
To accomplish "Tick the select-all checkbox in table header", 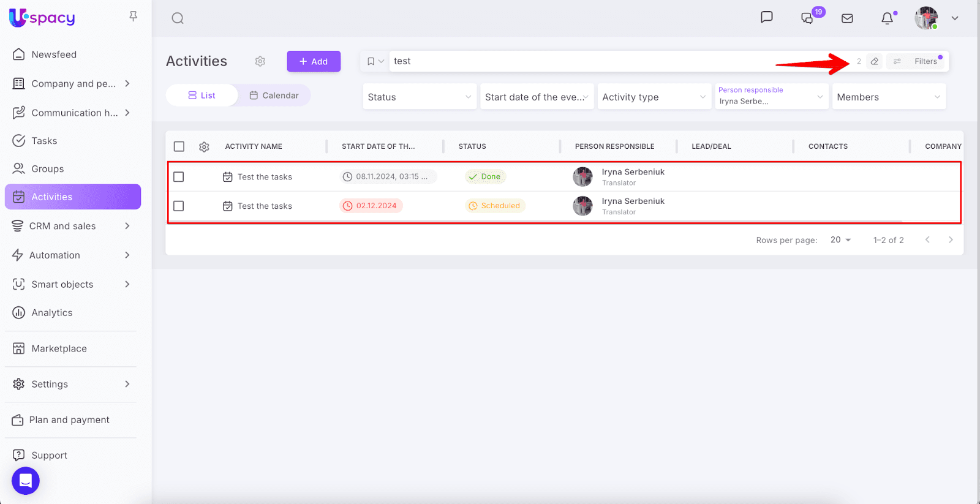I will click(x=179, y=146).
